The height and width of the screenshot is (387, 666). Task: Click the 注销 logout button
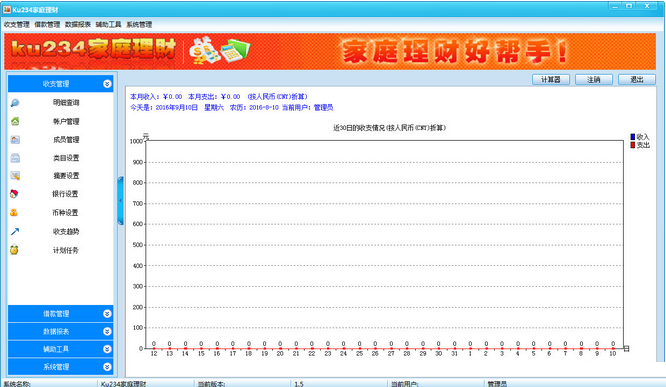(x=594, y=79)
